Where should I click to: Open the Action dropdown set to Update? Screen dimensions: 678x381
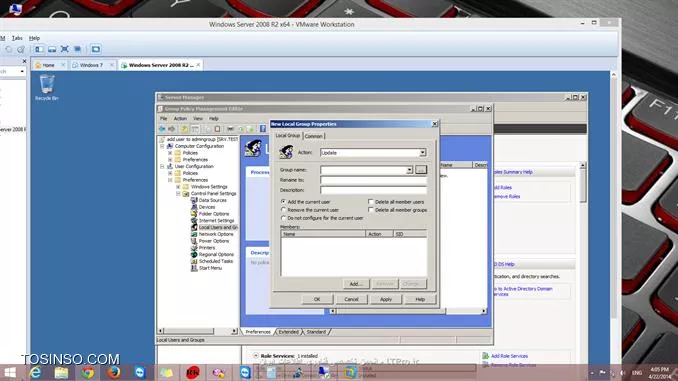(x=373, y=153)
